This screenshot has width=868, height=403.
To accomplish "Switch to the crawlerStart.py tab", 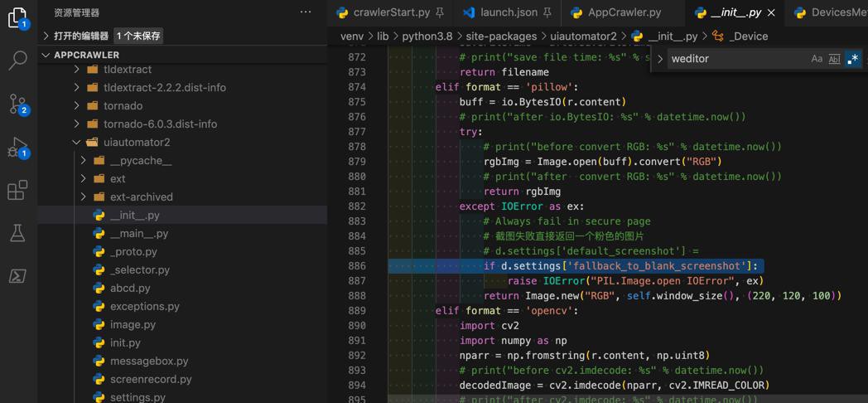I will tap(392, 12).
